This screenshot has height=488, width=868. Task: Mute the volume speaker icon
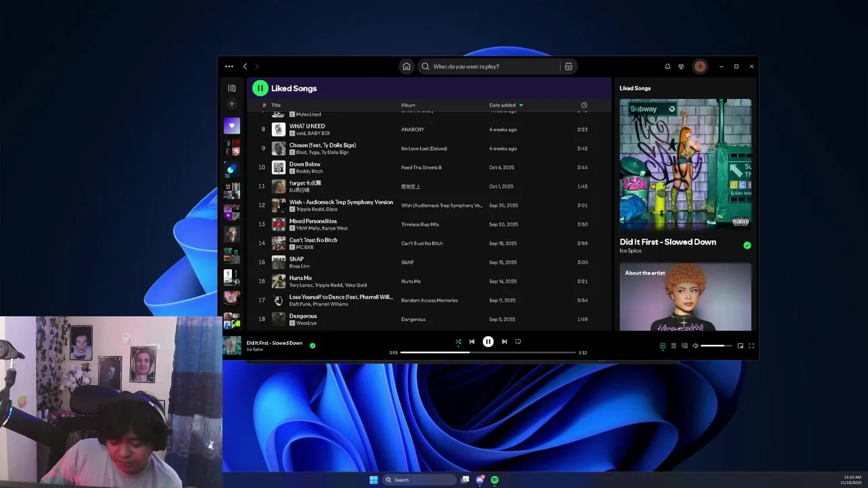pyautogui.click(x=695, y=346)
